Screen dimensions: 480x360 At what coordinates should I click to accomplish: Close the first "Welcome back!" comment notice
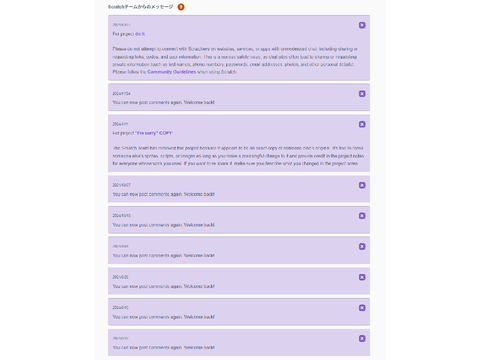pyautogui.click(x=362, y=94)
